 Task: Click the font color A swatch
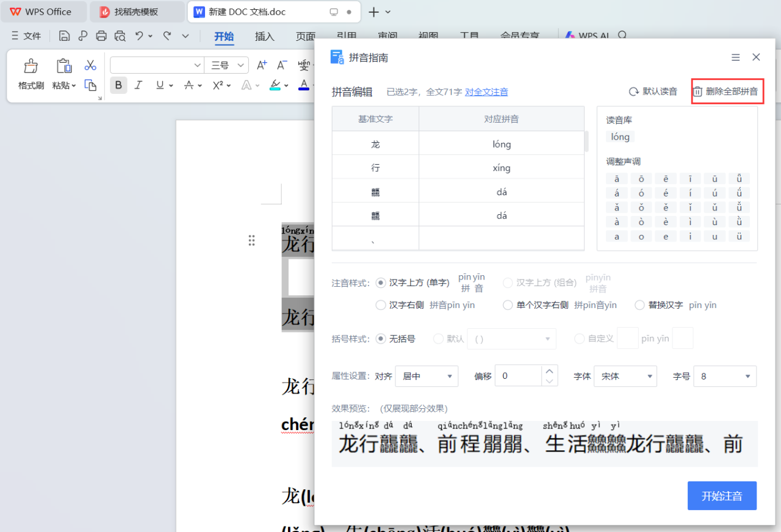coord(304,85)
